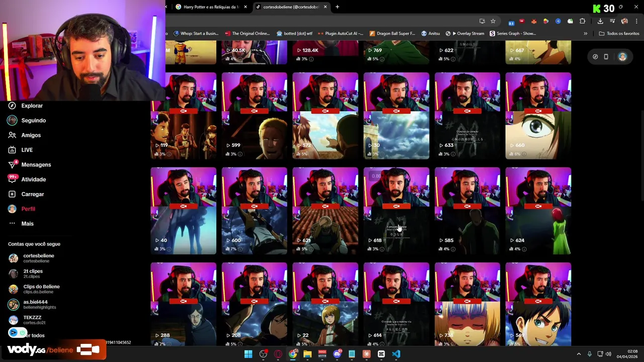Open Todos os favoritos folder
This screenshot has height=362, width=644.
[x=619, y=34]
